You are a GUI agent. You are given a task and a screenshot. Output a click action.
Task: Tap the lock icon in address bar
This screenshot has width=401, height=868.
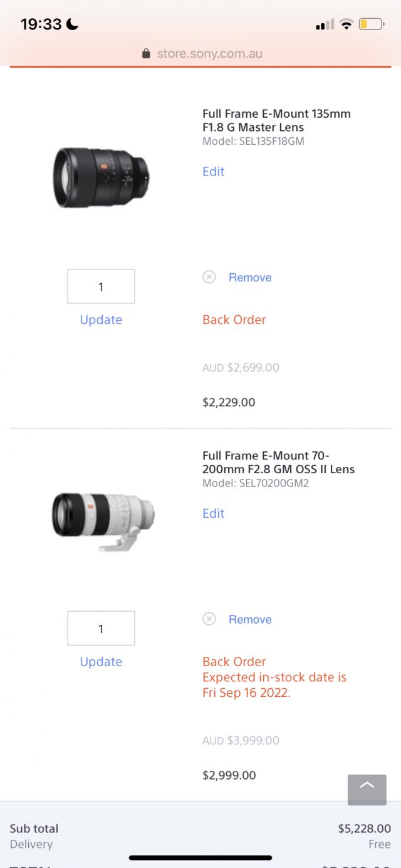[147, 54]
